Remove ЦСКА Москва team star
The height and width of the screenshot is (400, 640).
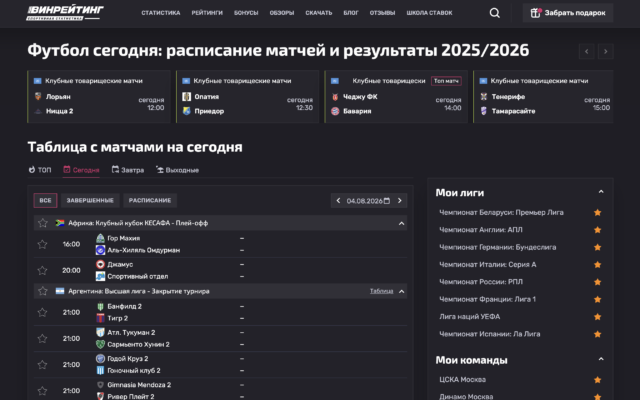pyautogui.click(x=597, y=380)
